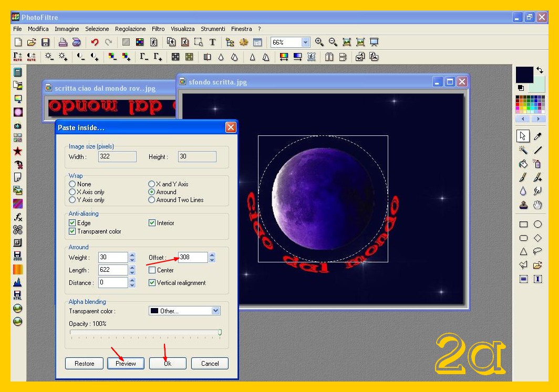The image size is (559, 392).
Task: Open the Filtro menu
Action: pyautogui.click(x=158, y=29)
